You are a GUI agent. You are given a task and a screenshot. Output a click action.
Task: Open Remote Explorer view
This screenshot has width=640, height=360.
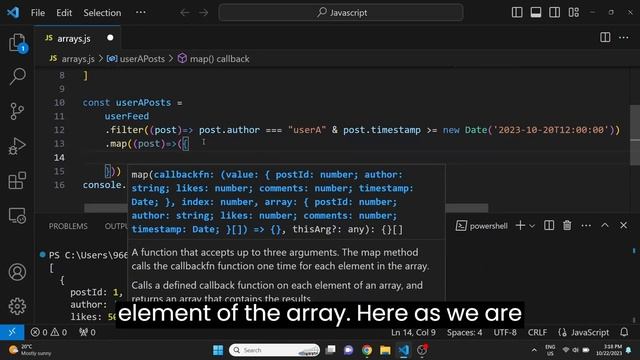17,215
